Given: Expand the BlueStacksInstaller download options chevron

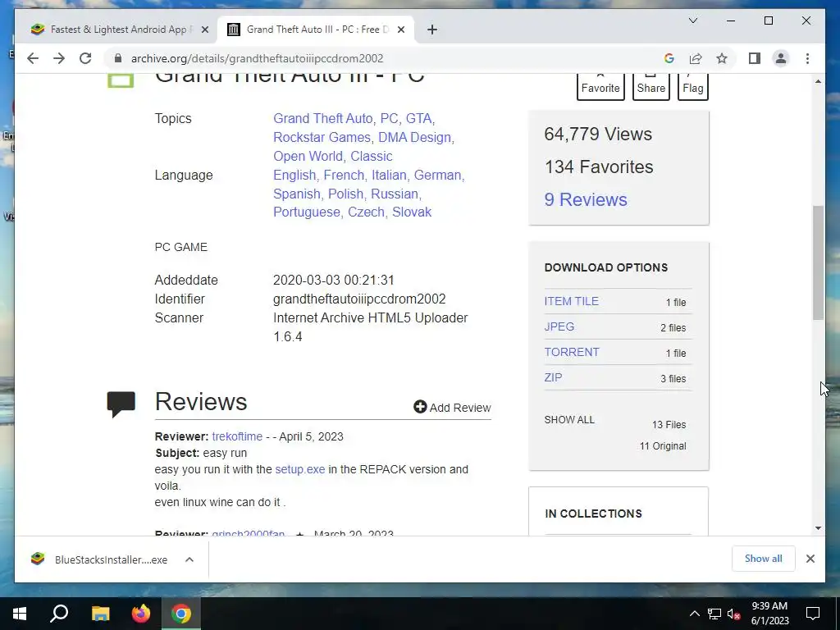Looking at the screenshot, I should click(x=189, y=559).
